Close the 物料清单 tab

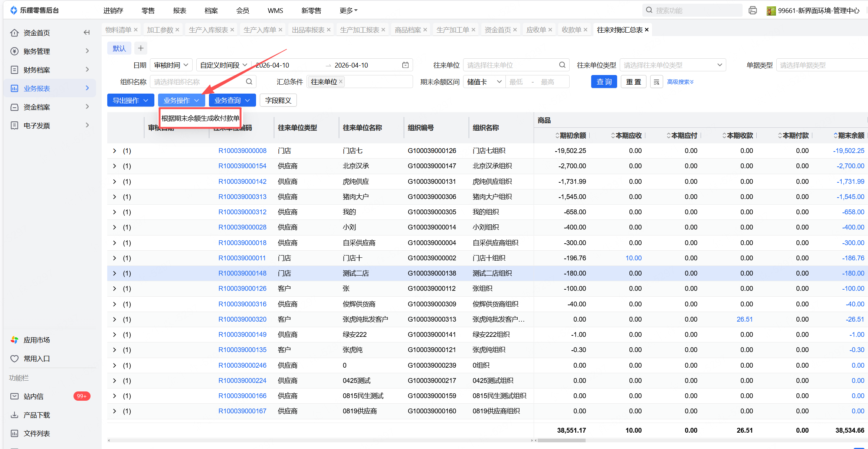coord(136,30)
